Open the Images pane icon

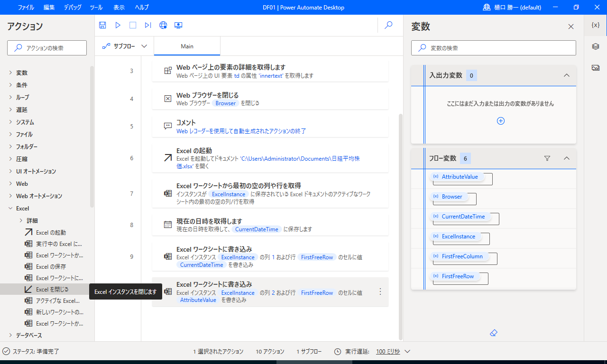point(596,68)
